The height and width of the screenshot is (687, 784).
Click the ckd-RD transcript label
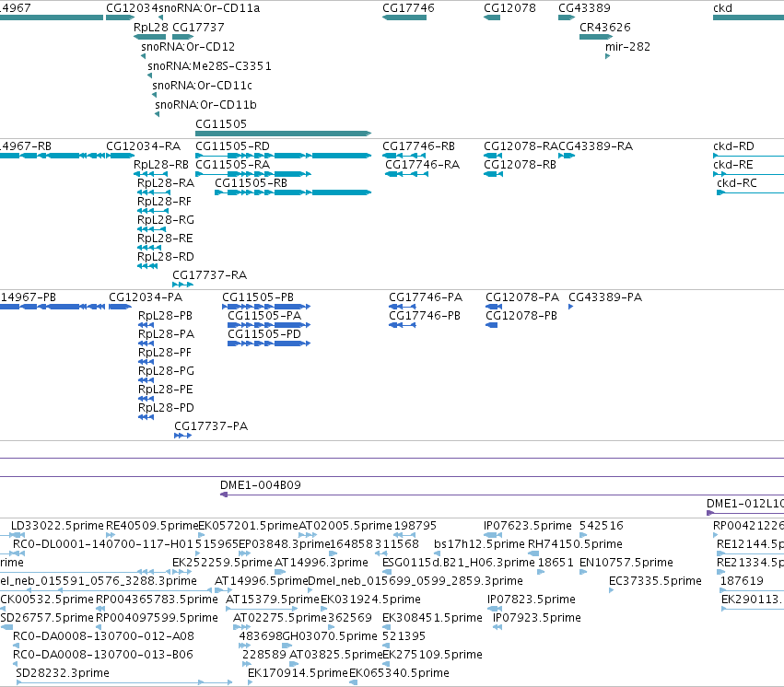pos(733,146)
